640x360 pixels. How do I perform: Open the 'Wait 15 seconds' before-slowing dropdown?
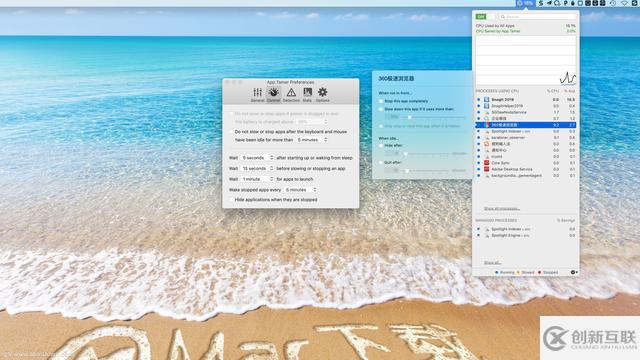257,168
